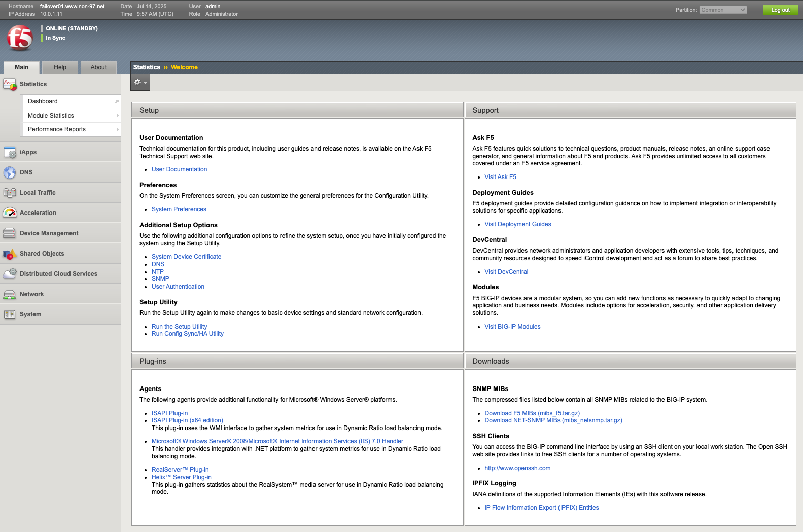Click the Distributed Cloud Services cloud icon

click(x=10, y=274)
